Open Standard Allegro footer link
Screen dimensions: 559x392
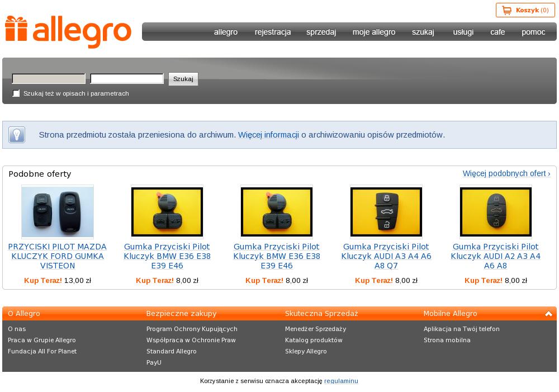172,351
